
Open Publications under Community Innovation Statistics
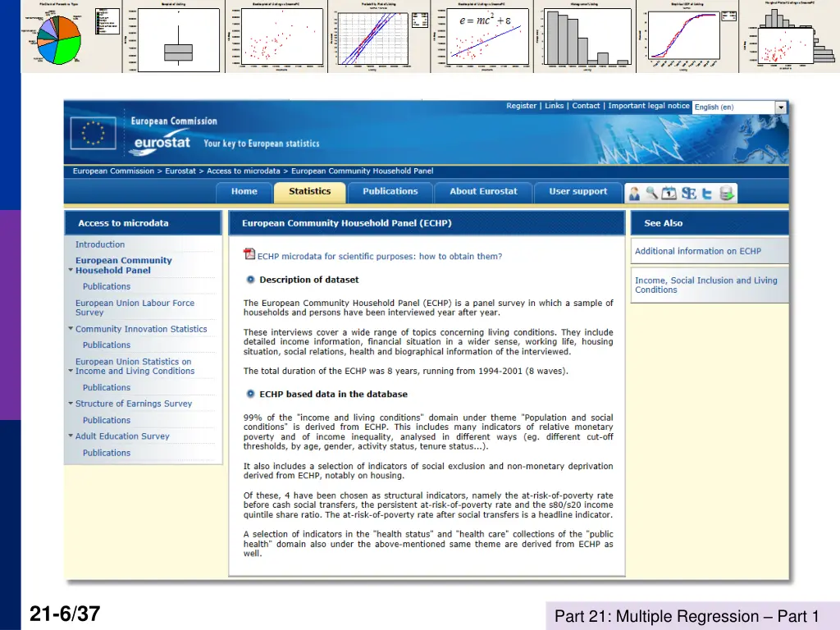pyautogui.click(x=107, y=345)
